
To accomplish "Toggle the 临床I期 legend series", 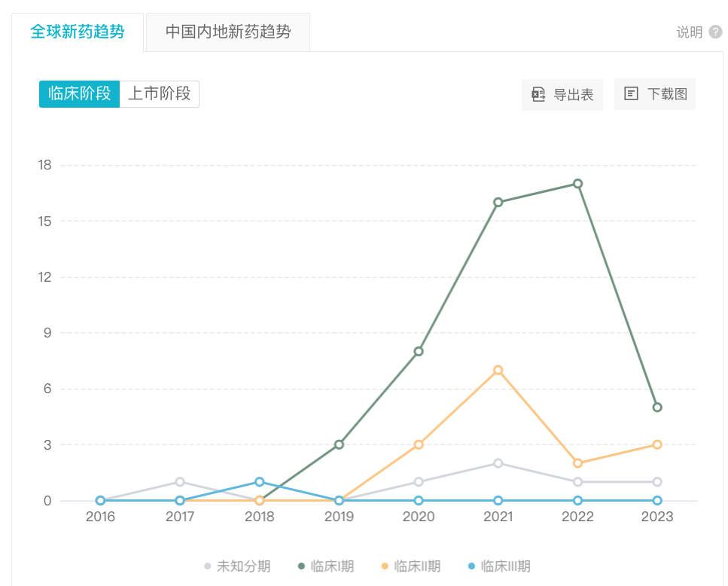I will pyautogui.click(x=325, y=566).
